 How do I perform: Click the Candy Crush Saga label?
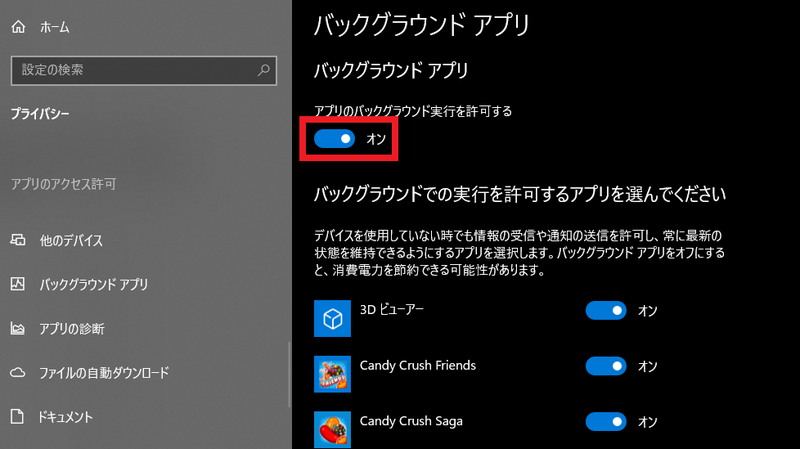411,421
